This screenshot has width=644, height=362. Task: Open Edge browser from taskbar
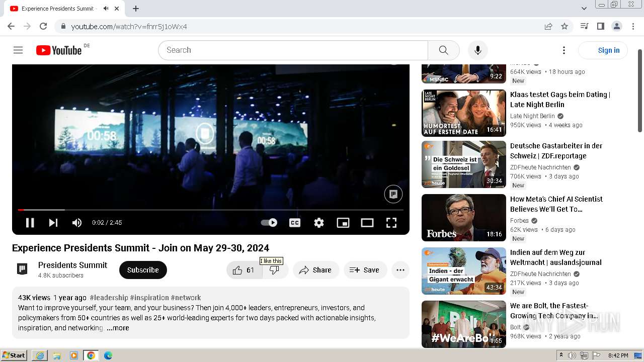(x=108, y=355)
